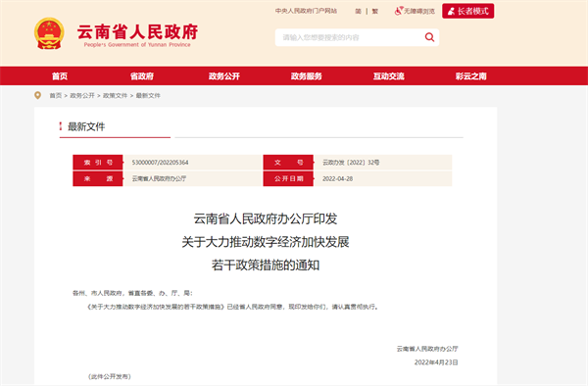The width and height of the screenshot is (588, 386).
Task: Click the note （此件公开发布）
Action: point(110,376)
